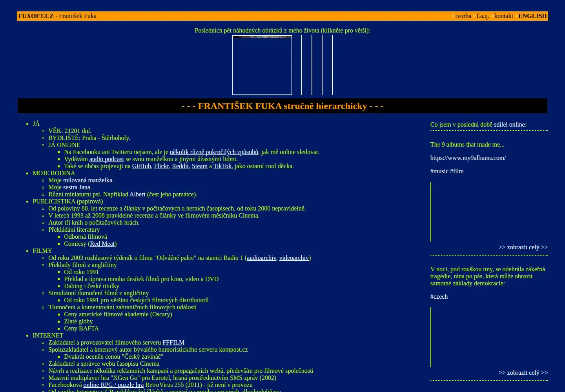Open the 'online RPG / puzzle hra' link
Viewport: 565px width, 392px height.
(x=113, y=385)
